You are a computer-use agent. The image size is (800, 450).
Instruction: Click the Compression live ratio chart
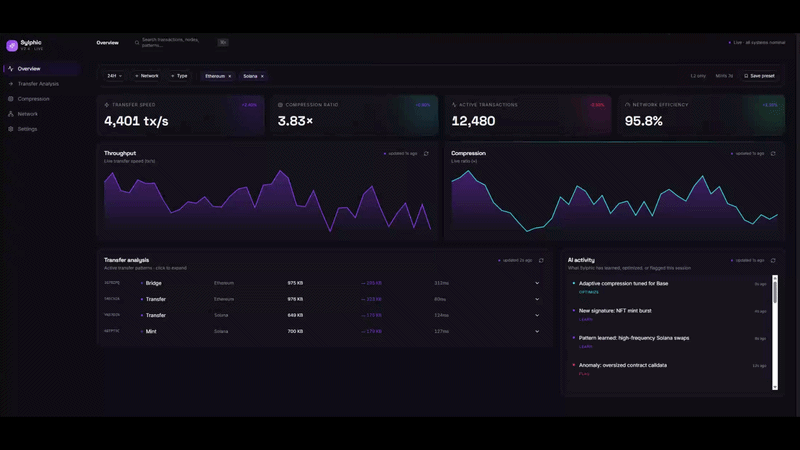[x=614, y=200]
